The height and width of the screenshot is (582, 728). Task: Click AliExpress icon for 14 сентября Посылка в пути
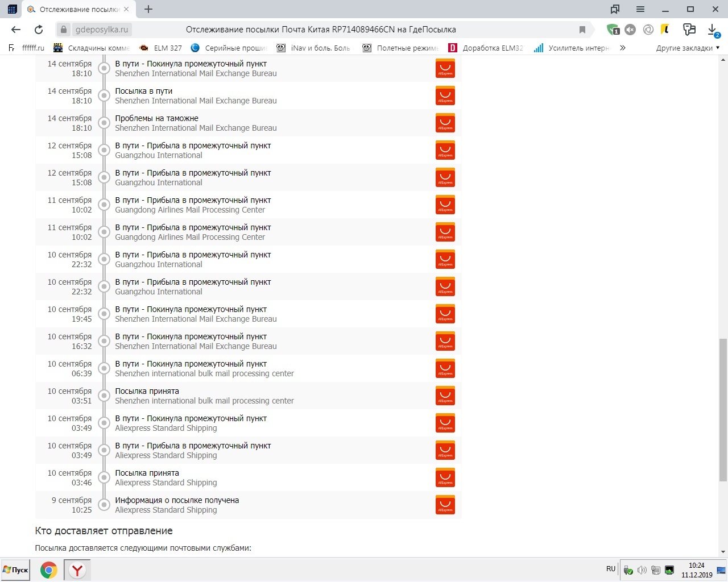coord(445,95)
